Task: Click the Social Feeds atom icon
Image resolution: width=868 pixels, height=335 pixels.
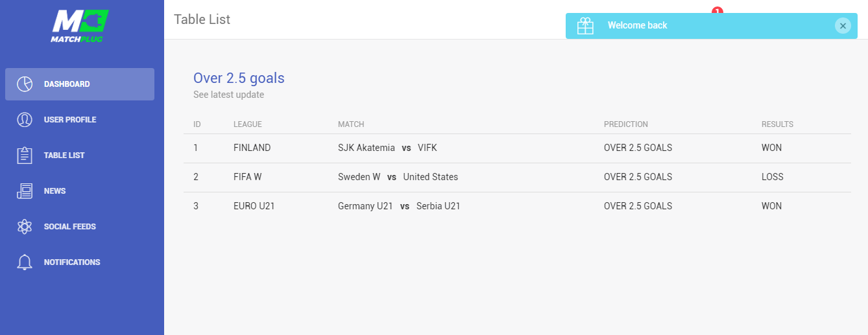Action: pyautogui.click(x=25, y=227)
